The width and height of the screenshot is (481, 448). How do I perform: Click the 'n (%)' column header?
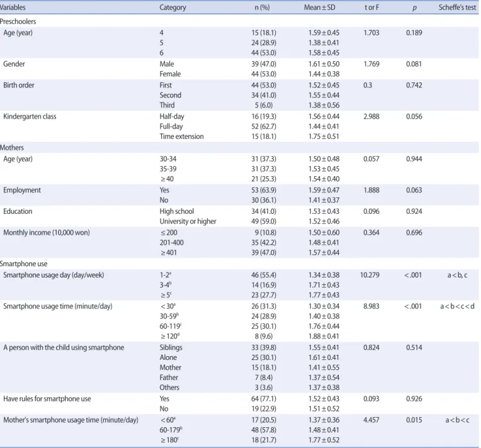pos(263,8)
